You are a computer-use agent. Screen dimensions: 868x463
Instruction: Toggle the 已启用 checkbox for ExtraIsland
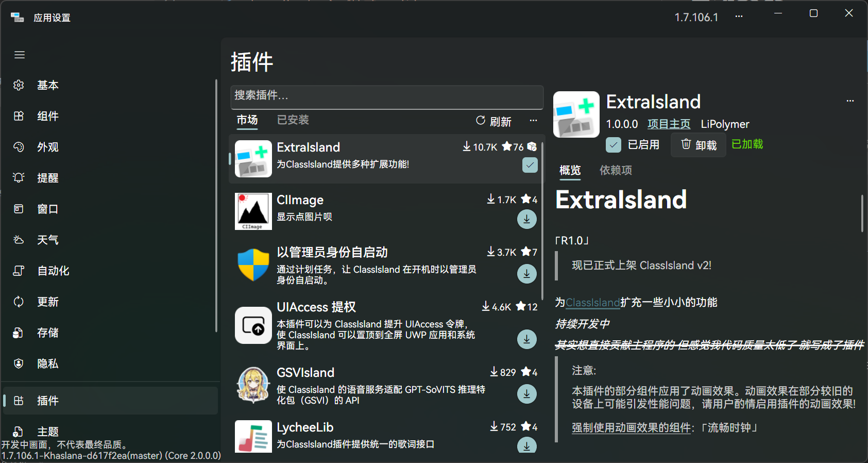point(613,145)
